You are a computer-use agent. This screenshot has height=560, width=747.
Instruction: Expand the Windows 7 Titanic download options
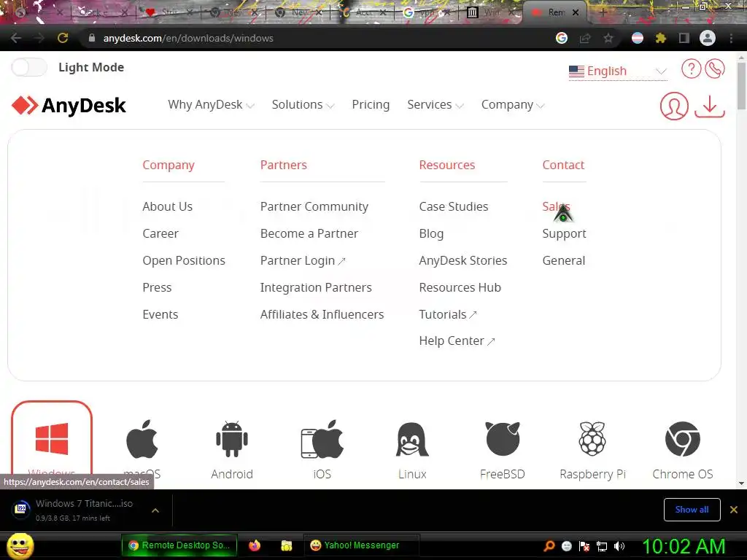(x=155, y=510)
